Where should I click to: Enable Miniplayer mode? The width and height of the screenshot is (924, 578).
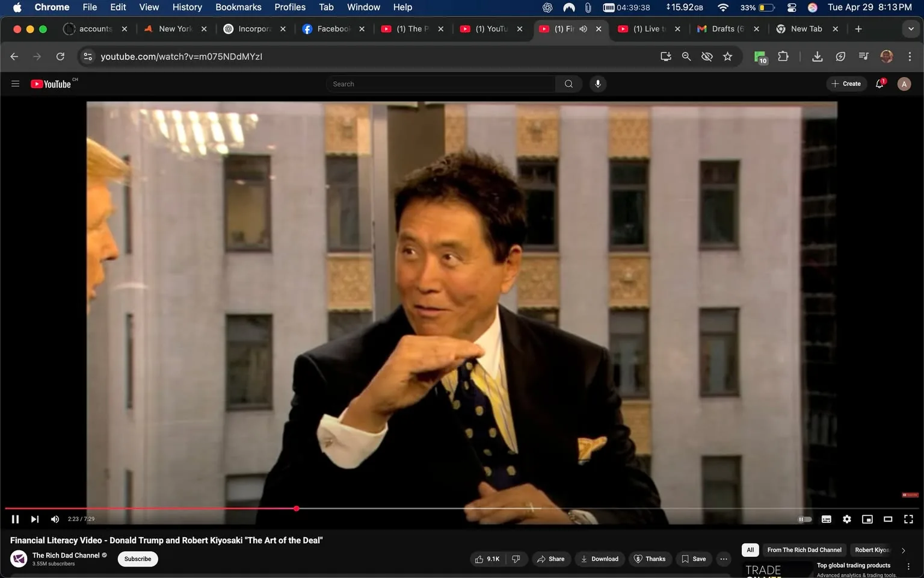(x=867, y=518)
